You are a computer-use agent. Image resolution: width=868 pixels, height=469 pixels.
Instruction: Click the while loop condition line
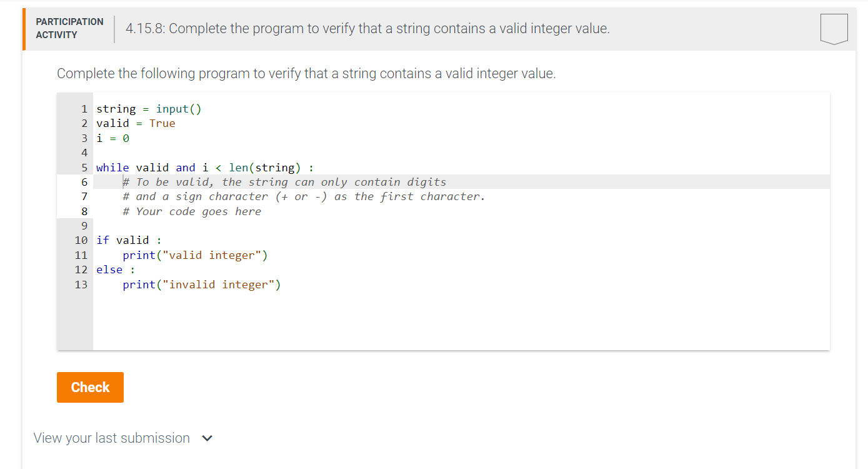click(204, 168)
